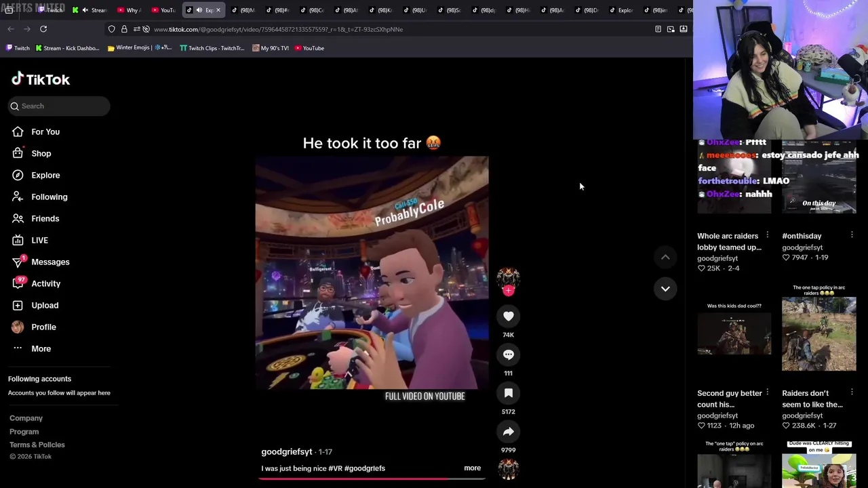Bookmark the video with favorites icon

coord(508,393)
